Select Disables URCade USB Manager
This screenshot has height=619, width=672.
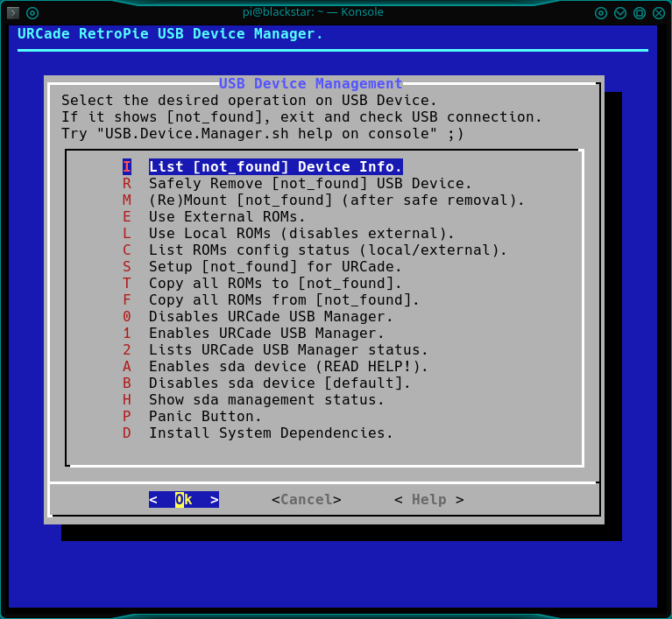[x=271, y=317]
